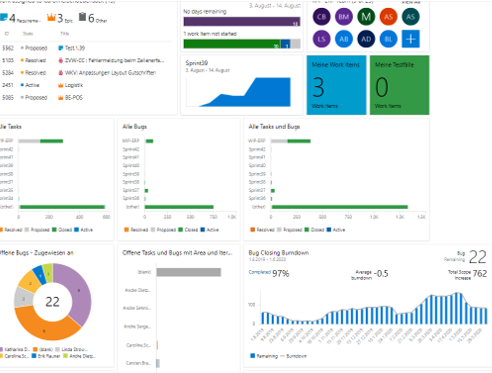Click work item ID 2451
The image size is (492, 373).
8,85
